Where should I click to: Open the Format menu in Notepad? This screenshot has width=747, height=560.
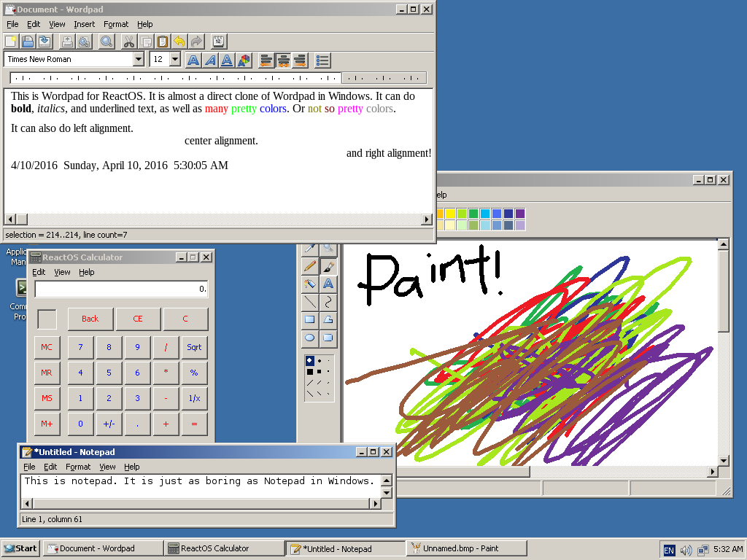coord(78,467)
